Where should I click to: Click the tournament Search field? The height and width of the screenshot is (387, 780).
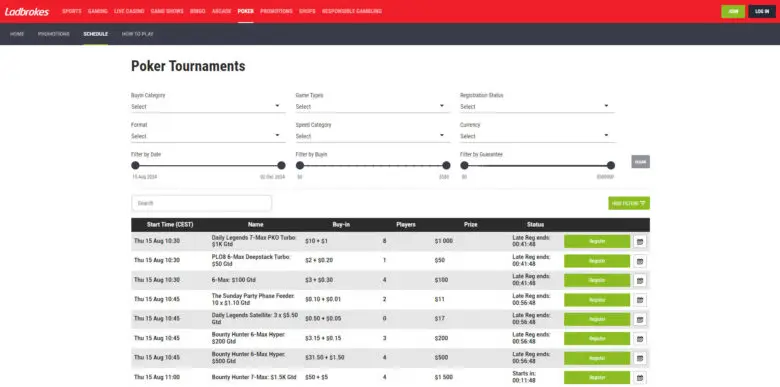tap(201, 203)
